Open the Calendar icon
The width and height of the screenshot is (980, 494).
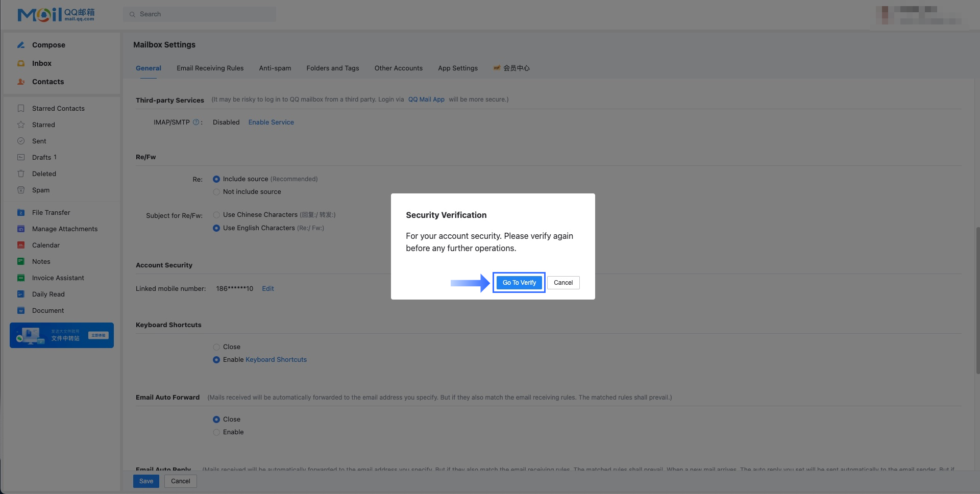(21, 245)
